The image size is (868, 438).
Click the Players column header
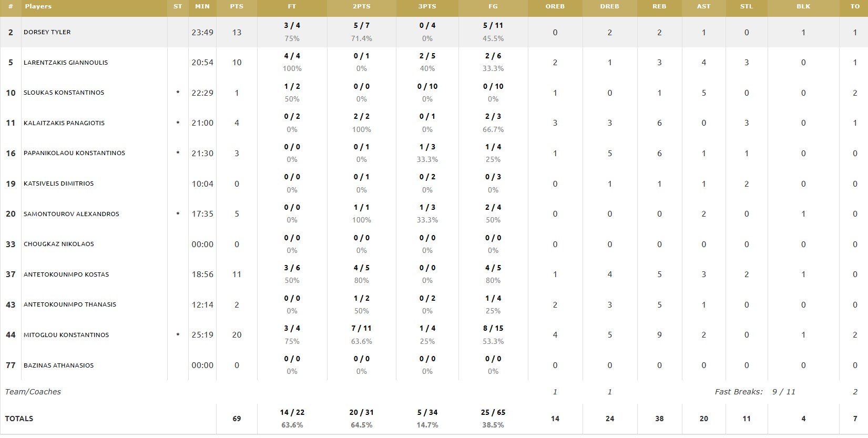click(38, 6)
